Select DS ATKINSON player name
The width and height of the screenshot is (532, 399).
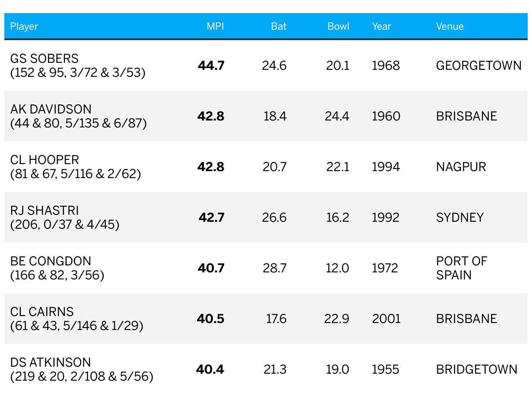pyautogui.click(x=51, y=362)
